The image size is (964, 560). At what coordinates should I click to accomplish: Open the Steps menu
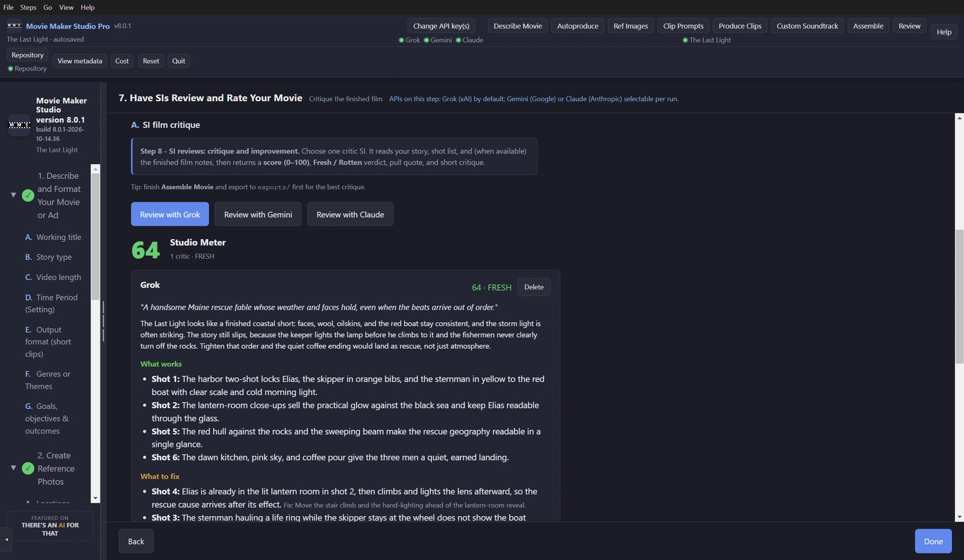pyautogui.click(x=28, y=7)
